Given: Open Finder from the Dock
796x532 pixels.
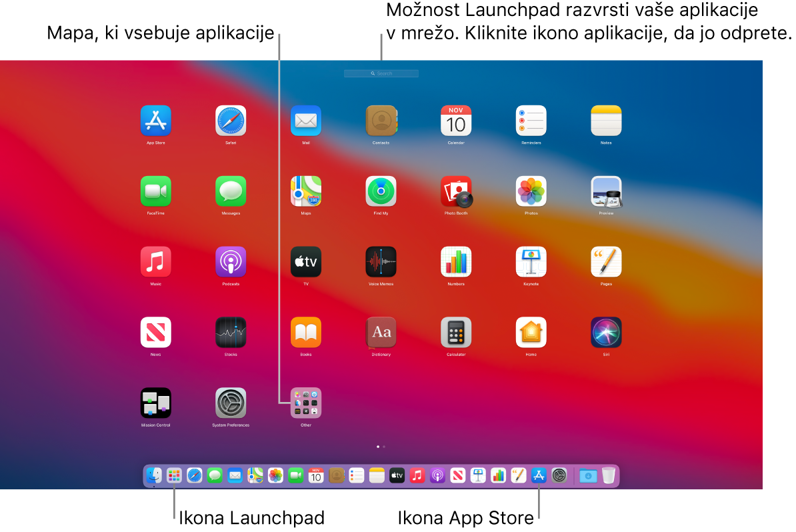Looking at the screenshot, I should click(154, 475).
